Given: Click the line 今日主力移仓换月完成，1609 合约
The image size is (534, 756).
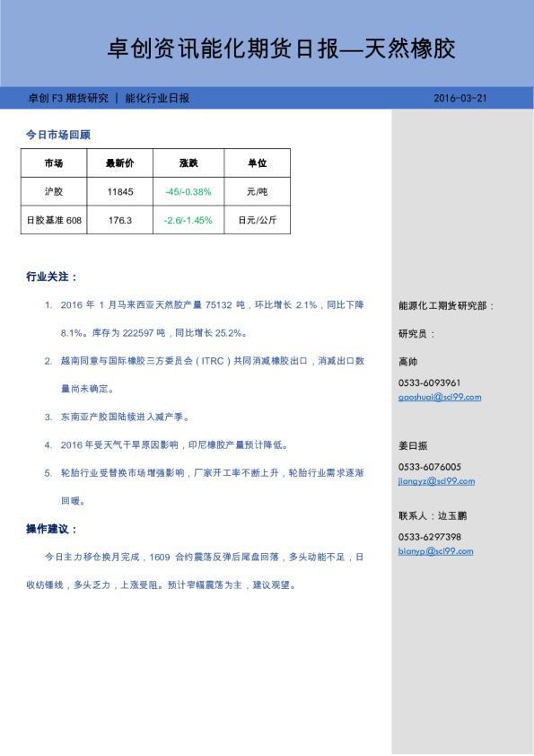Looking at the screenshot, I should tap(205, 557).
